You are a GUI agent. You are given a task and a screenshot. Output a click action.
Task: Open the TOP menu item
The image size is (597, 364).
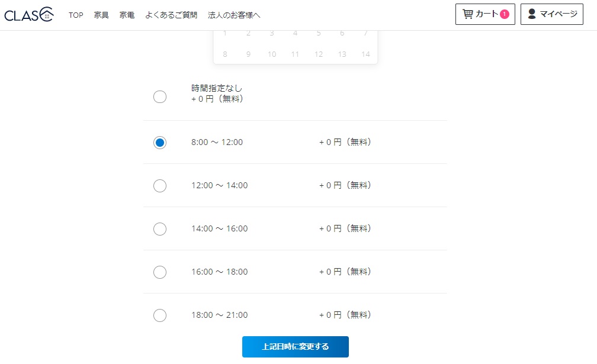point(76,15)
